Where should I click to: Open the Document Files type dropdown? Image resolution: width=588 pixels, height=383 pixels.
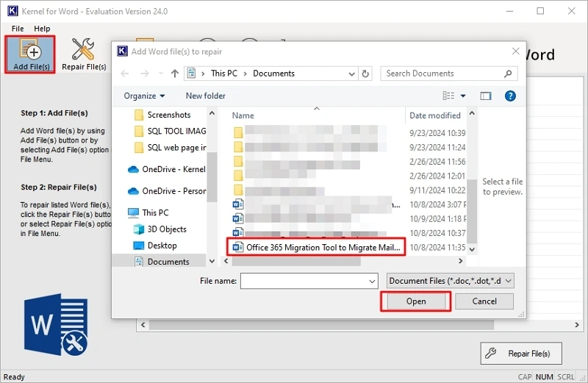(x=451, y=281)
